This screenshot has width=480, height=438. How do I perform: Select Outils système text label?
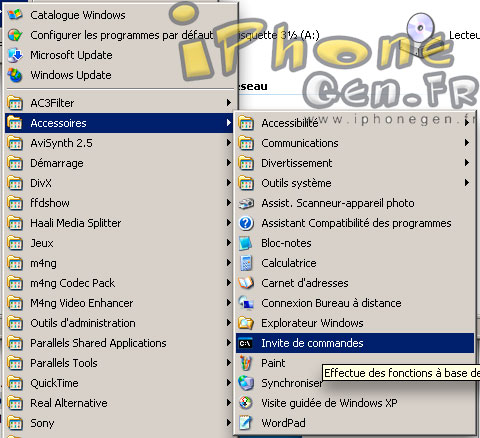296,183
